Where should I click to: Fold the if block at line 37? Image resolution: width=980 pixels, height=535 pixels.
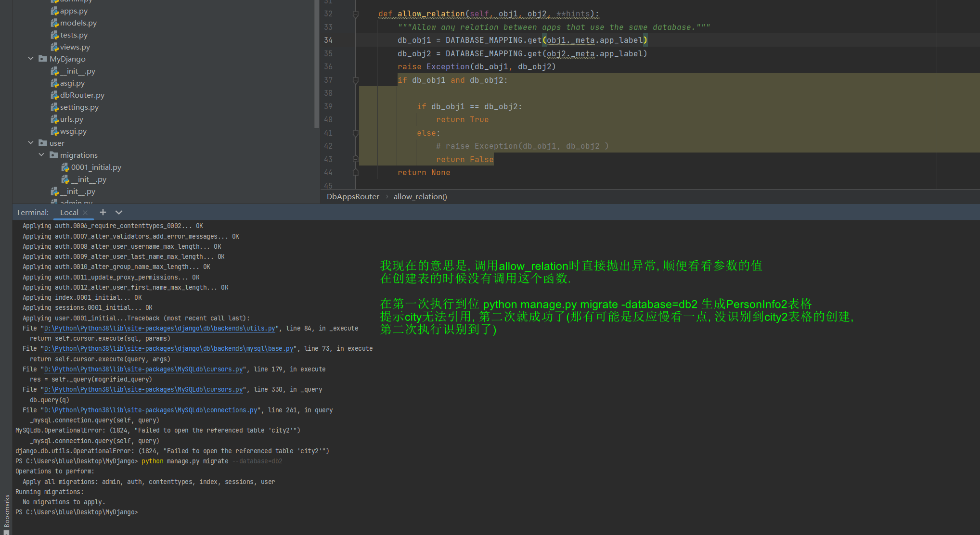click(x=356, y=80)
